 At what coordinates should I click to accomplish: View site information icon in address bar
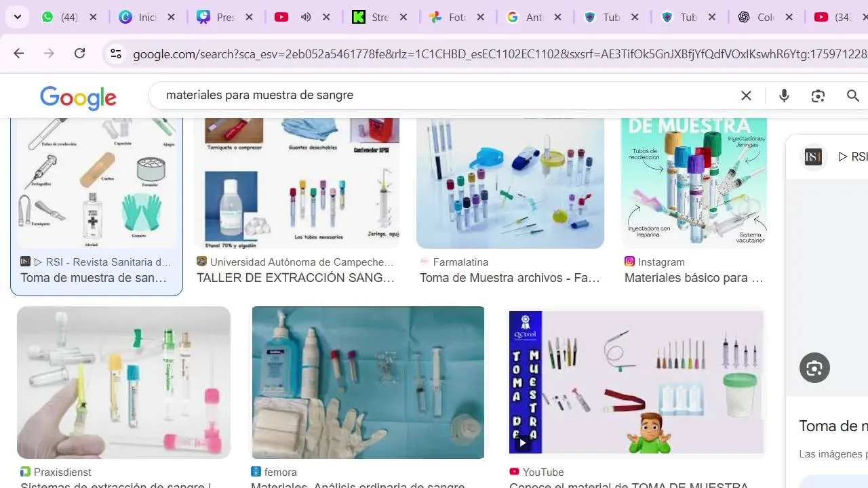(x=116, y=54)
